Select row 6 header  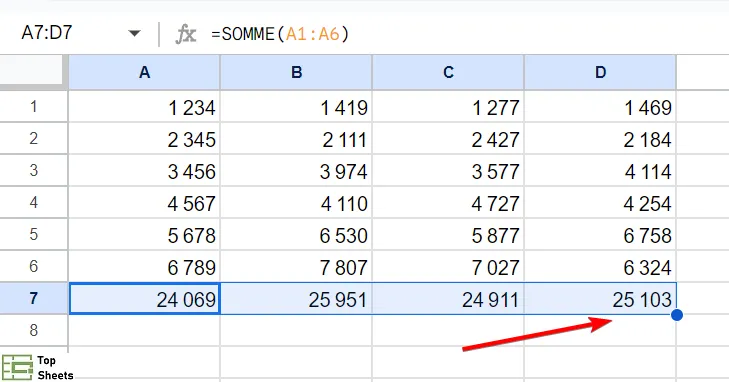(x=33, y=266)
